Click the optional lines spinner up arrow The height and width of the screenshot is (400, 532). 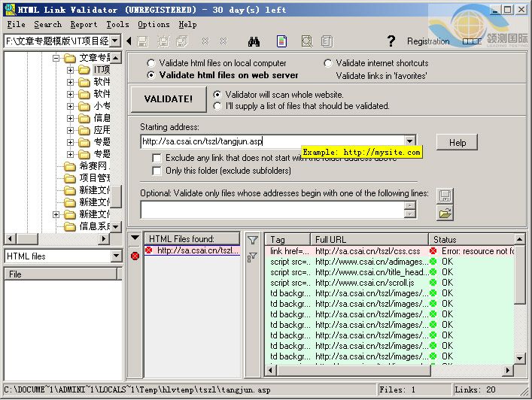410,205
